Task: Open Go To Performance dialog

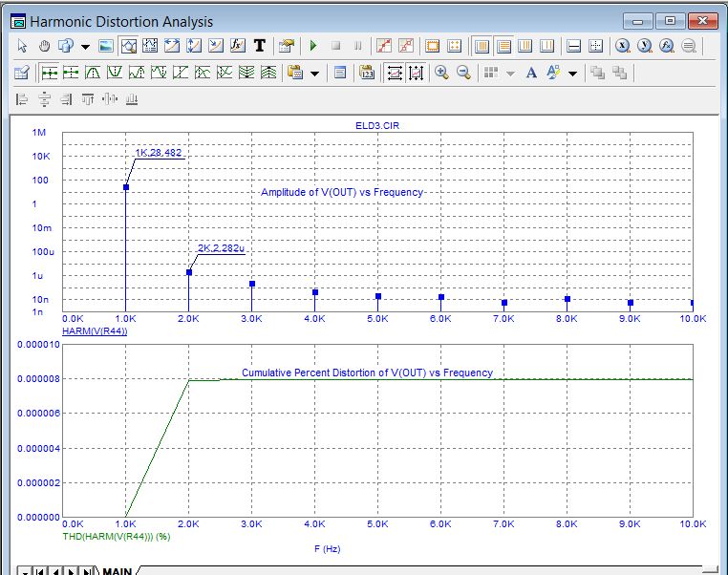Action: (x=666, y=46)
